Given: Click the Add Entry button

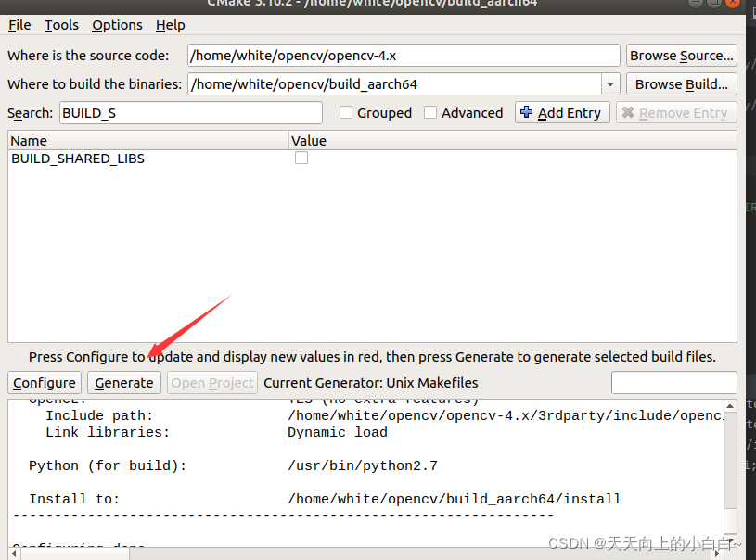Looking at the screenshot, I should pyautogui.click(x=562, y=113).
